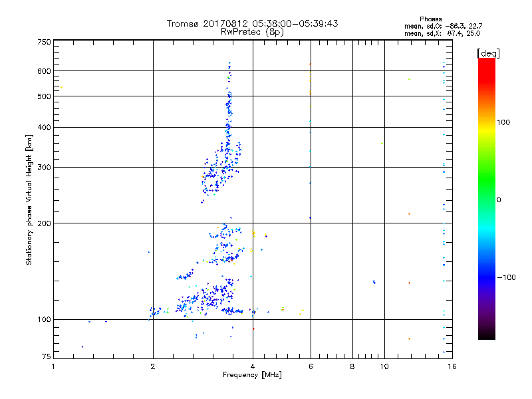This screenshot has height=399, width=532.
Task: Click the '[deg]' colorbar unit label
Action: coord(488,53)
